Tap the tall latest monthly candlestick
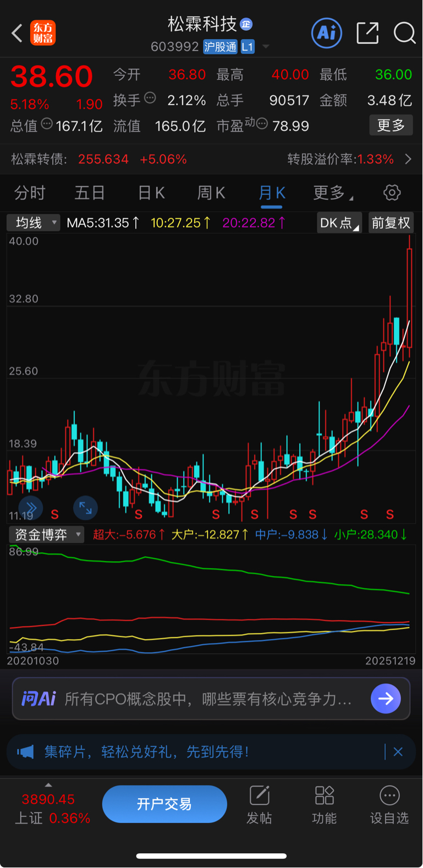Viewport: 423px width, 868px height. coord(410,297)
